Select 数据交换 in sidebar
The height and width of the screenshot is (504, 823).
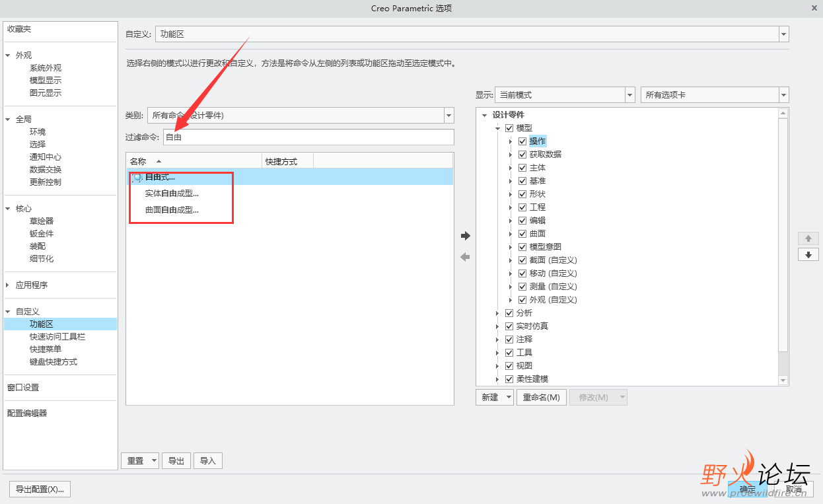[46, 170]
